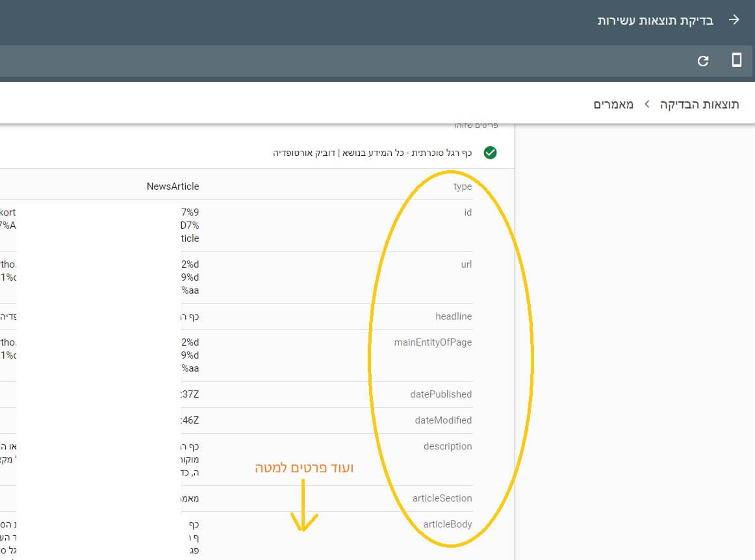Click the NewsArticle value
Viewport: 755px width, 560px height.
(x=173, y=186)
